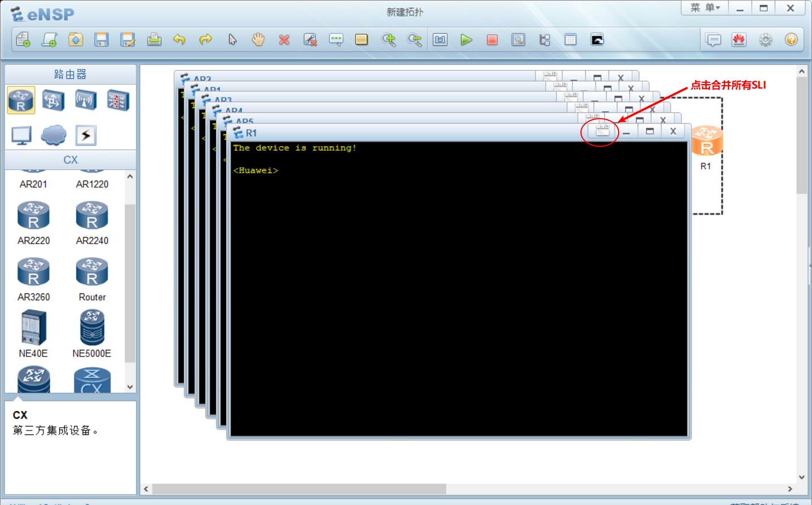Stop devices with the red stop button
This screenshot has width=812, height=505.
pos(492,40)
